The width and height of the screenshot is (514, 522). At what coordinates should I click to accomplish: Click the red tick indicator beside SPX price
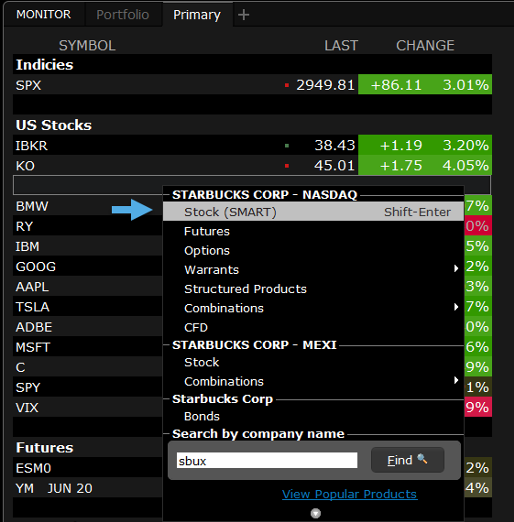[x=287, y=85]
